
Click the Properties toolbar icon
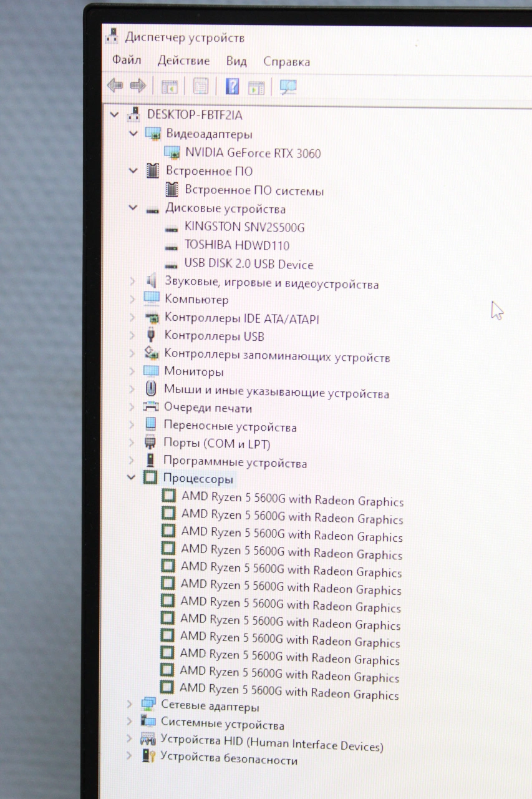click(x=200, y=86)
